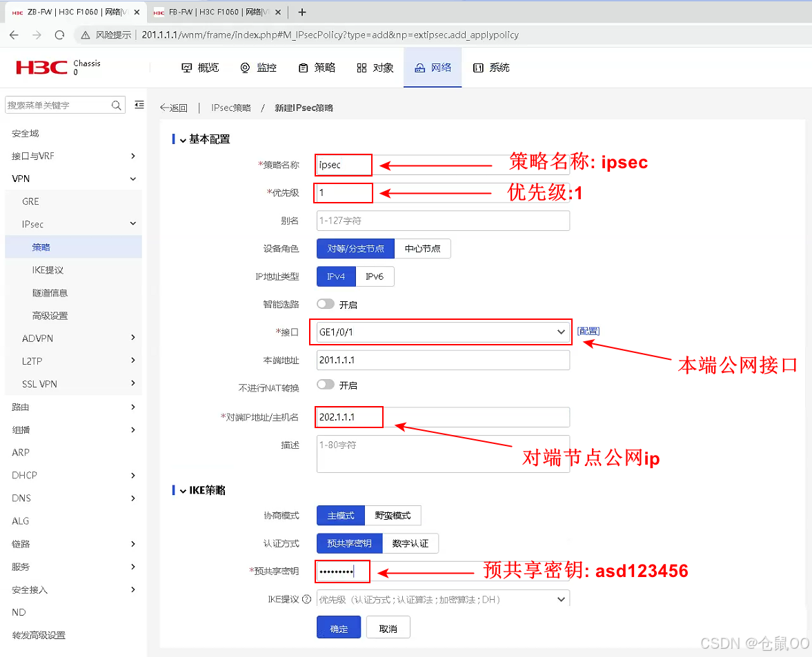Open the IKE提议 dropdown selector
This screenshot has height=657, width=812.
560,599
